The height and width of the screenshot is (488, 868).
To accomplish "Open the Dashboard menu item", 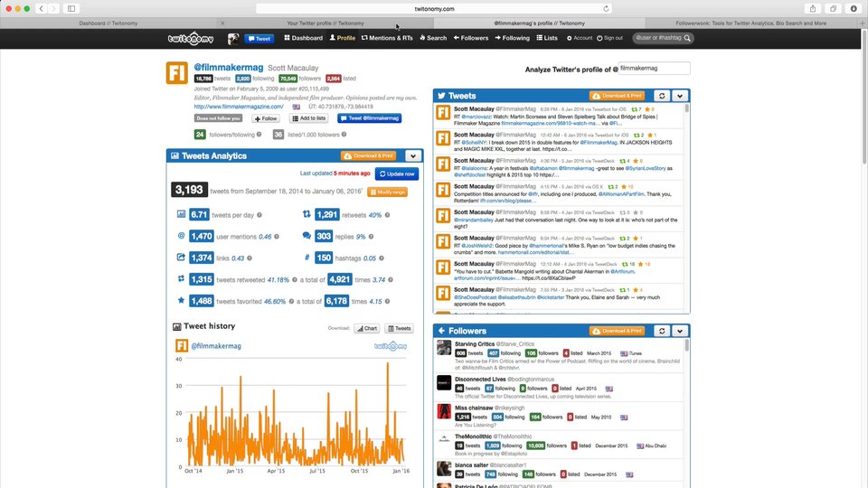I will tap(304, 38).
